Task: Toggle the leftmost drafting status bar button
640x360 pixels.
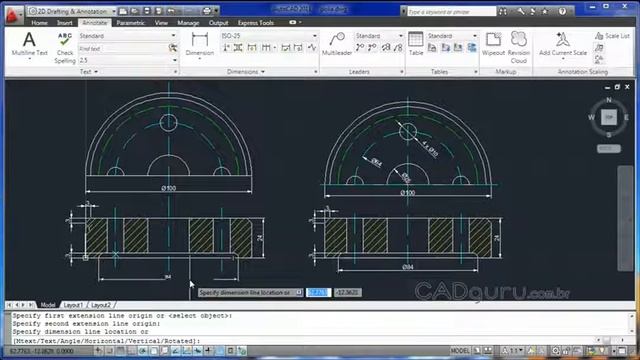Action: point(99,351)
